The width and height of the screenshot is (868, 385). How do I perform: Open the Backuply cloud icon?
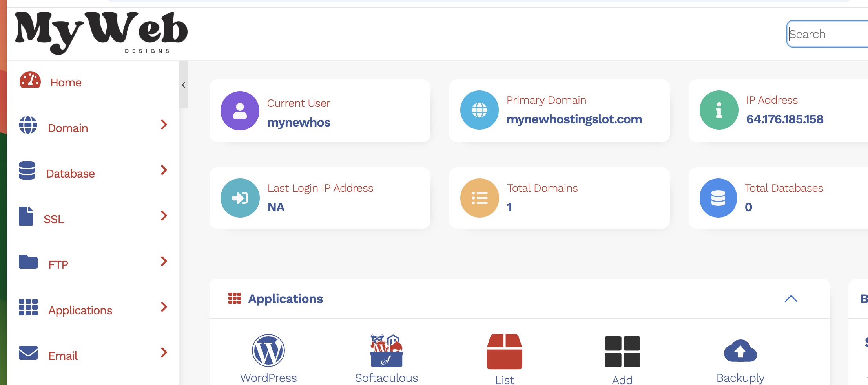[x=740, y=351]
